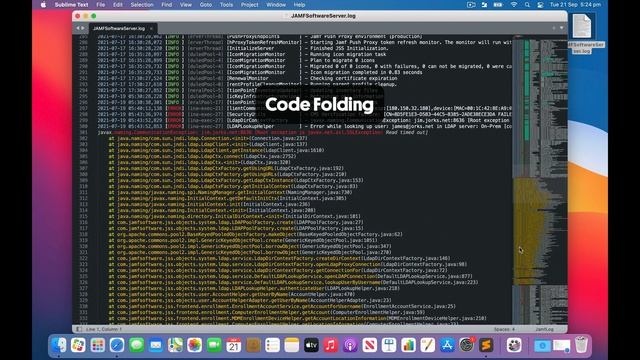Open Messages from the Dock
This screenshot has height=360, width=640.
136,345
